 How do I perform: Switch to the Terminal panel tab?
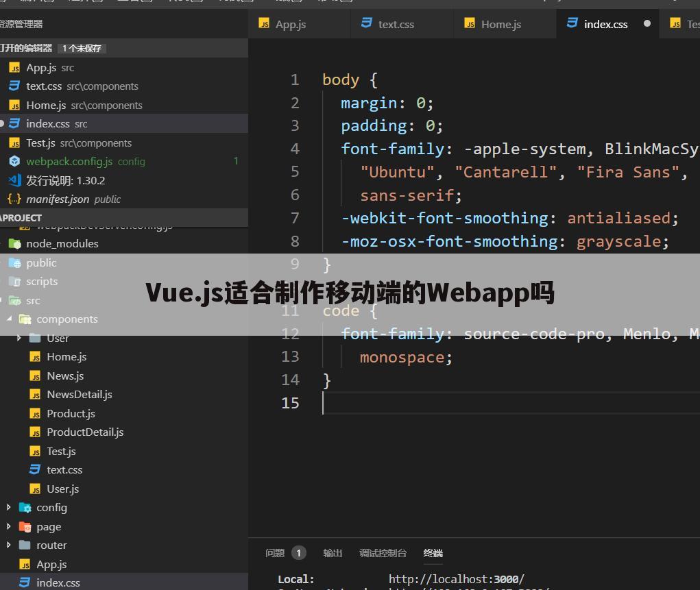433,553
